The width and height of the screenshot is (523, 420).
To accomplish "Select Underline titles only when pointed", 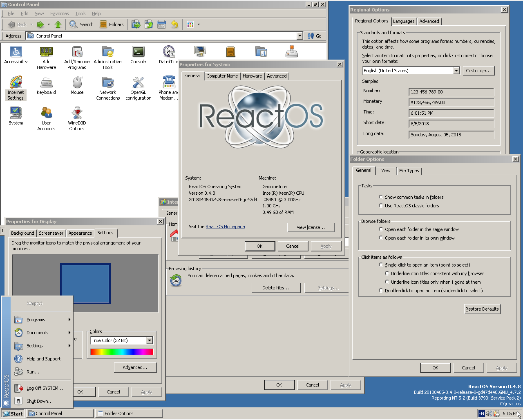I will click(x=387, y=282).
